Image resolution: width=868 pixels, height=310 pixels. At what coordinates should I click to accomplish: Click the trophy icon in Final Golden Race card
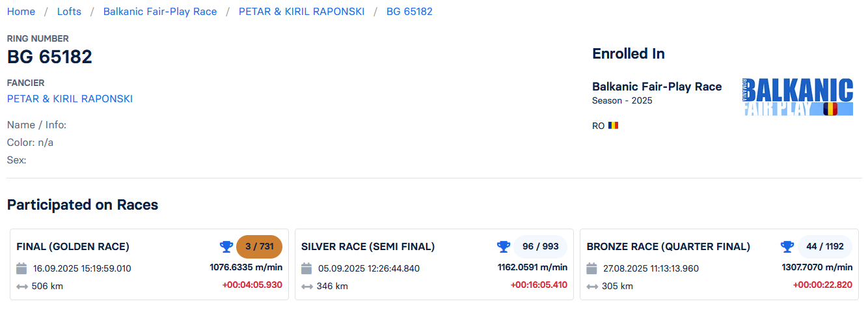(x=226, y=247)
